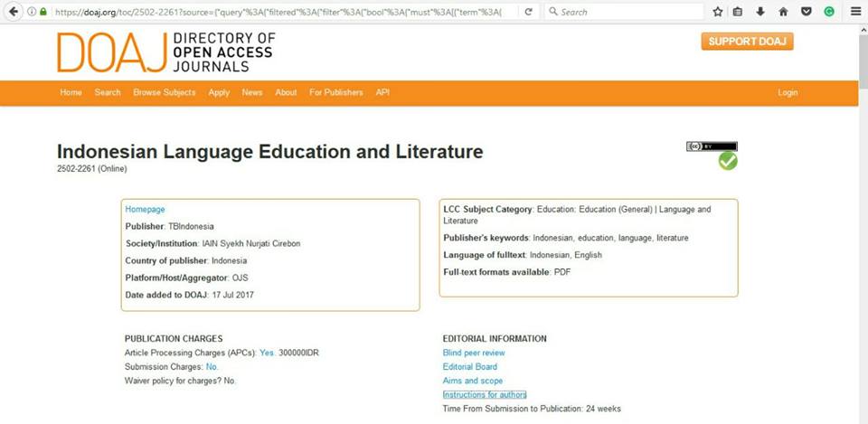Open the site information icon in the address bar
This screenshot has height=424, width=868.
32,11
